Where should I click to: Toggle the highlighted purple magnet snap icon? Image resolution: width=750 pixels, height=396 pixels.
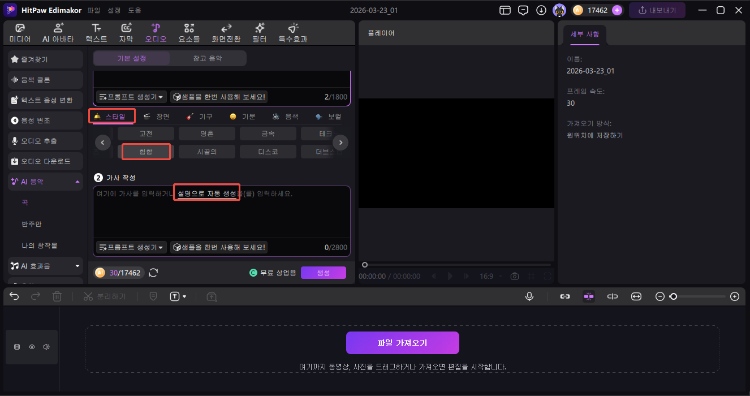(588, 297)
